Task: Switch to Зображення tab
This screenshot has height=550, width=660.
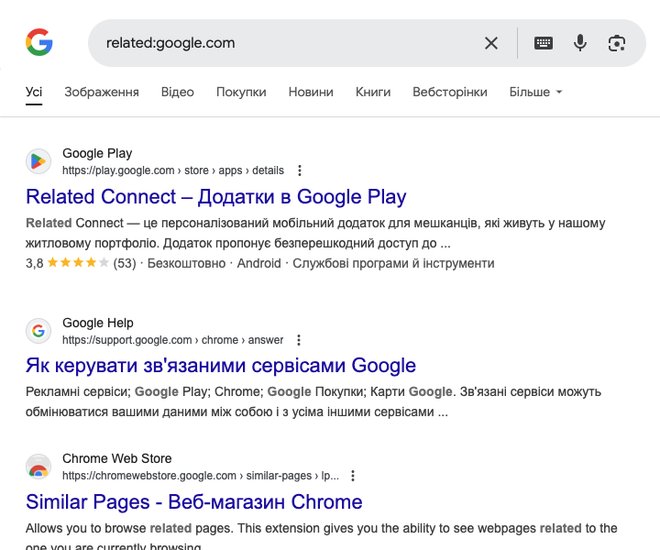Action: tap(101, 92)
